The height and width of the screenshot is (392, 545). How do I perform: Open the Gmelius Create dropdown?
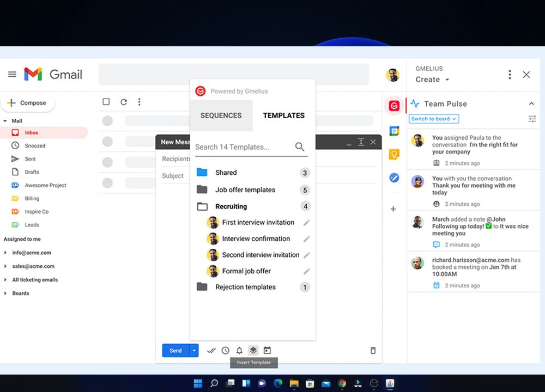(x=432, y=79)
